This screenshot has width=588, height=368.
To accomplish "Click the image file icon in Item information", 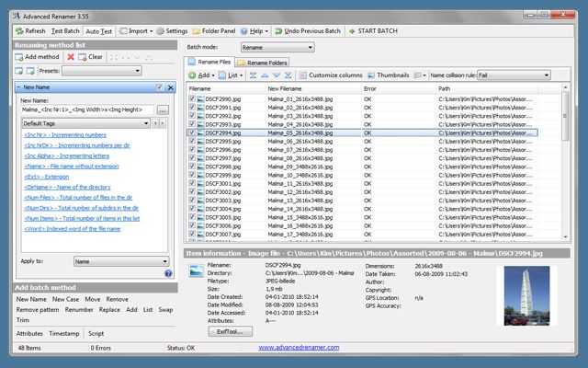I will 196,271.
